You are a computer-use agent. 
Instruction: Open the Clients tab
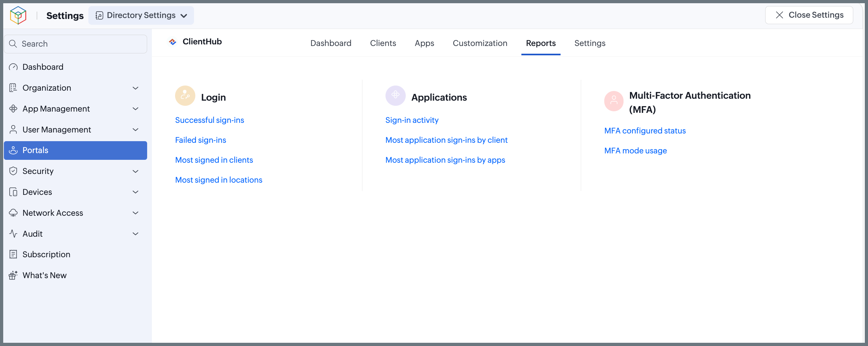pyautogui.click(x=383, y=43)
